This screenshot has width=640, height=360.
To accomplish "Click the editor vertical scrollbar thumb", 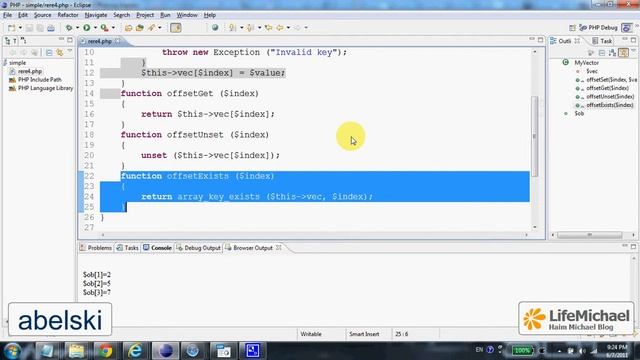I will [534, 136].
